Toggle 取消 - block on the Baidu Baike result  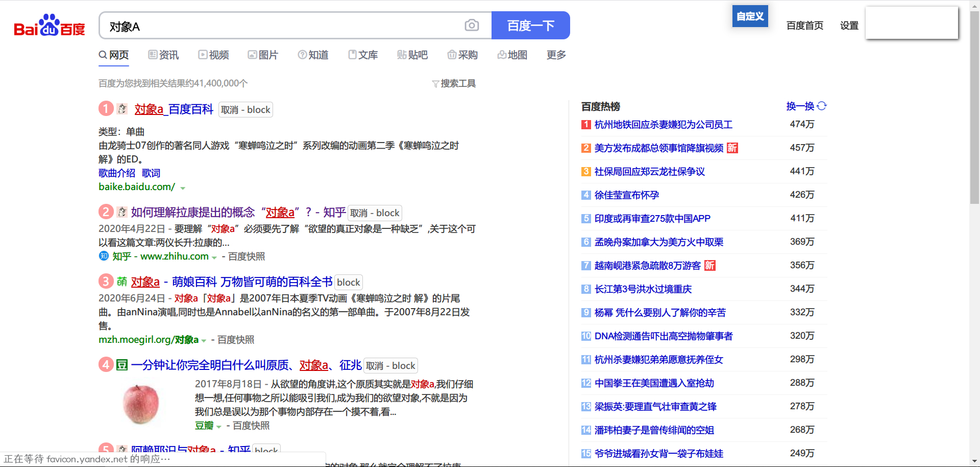pyautogui.click(x=246, y=110)
